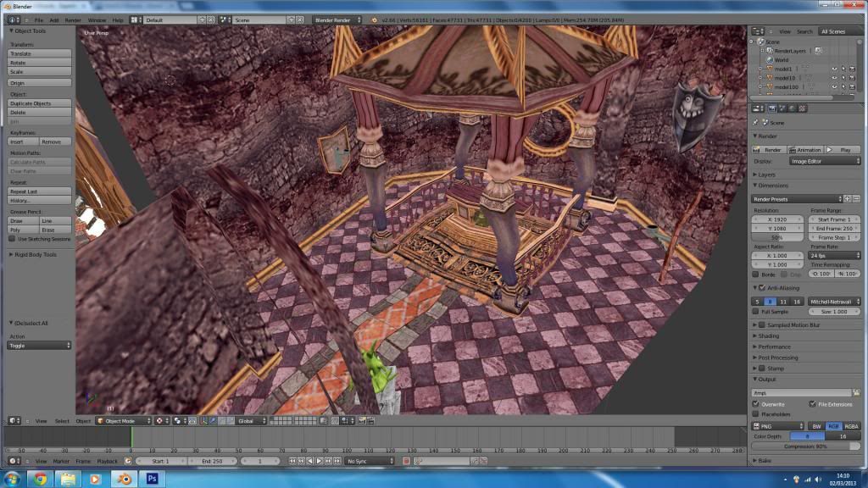The width and height of the screenshot is (868, 488).
Task: Toggle selectability cursor of model100
Action: click(x=843, y=87)
